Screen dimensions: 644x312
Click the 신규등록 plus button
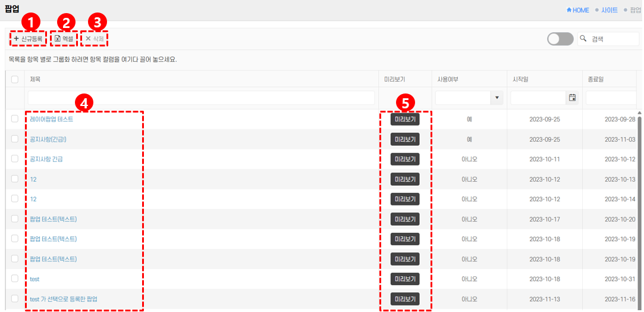pyautogui.click(x=28, y=39)
